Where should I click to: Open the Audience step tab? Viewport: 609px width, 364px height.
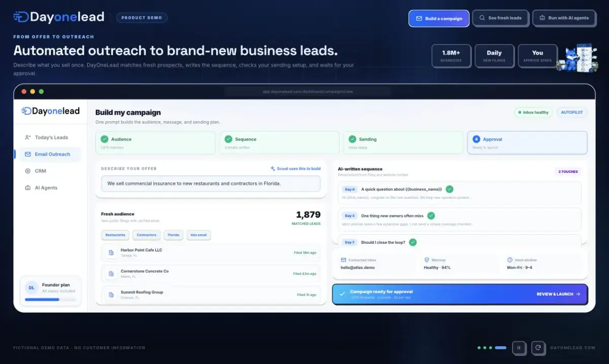coord(155,142)
